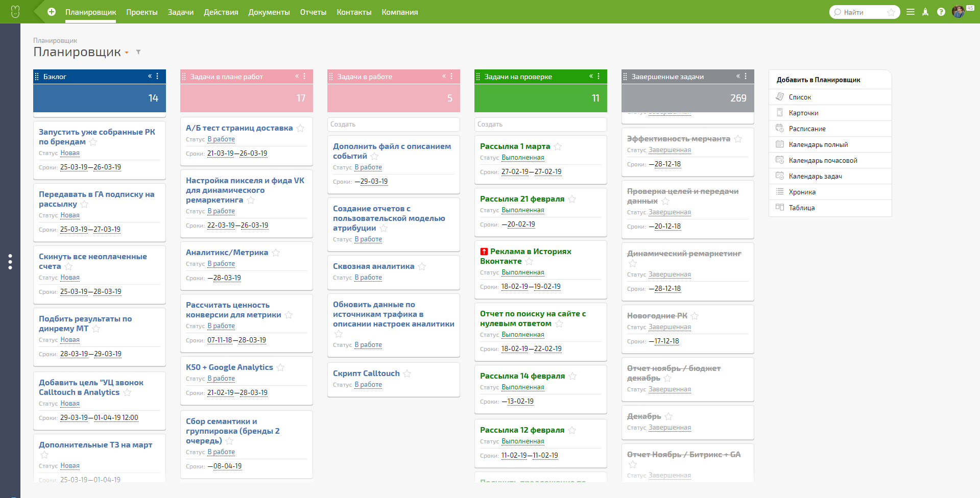
Task: Collapse the Задачи в плане работ column
Action: tap(297, 76)
